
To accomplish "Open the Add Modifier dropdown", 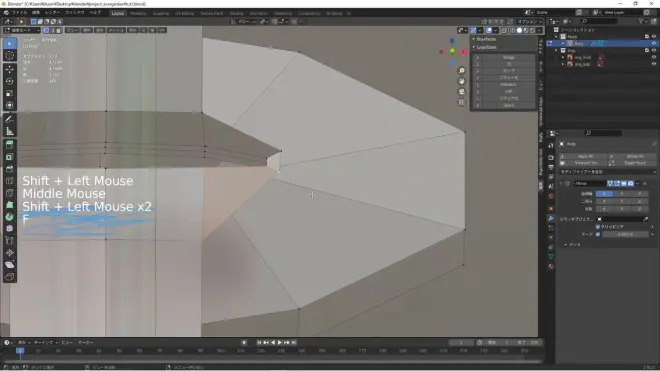I will [x=607, y=172].
